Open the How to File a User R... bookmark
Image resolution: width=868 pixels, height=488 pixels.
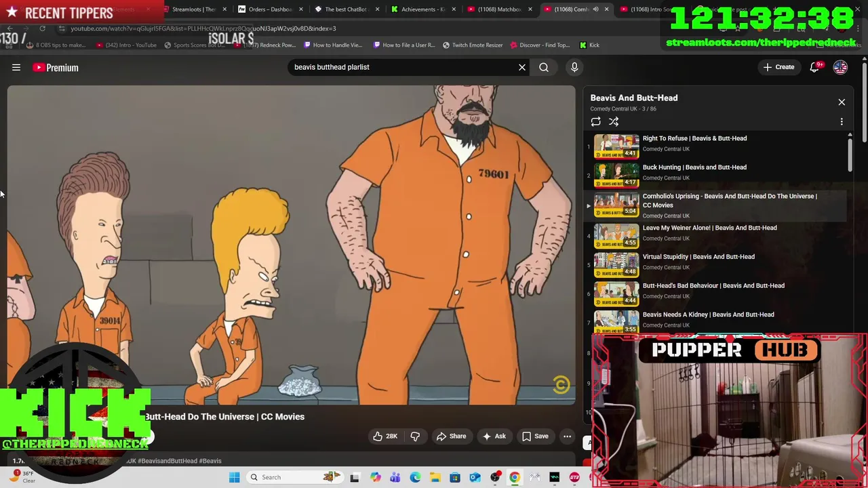[403, 45]
